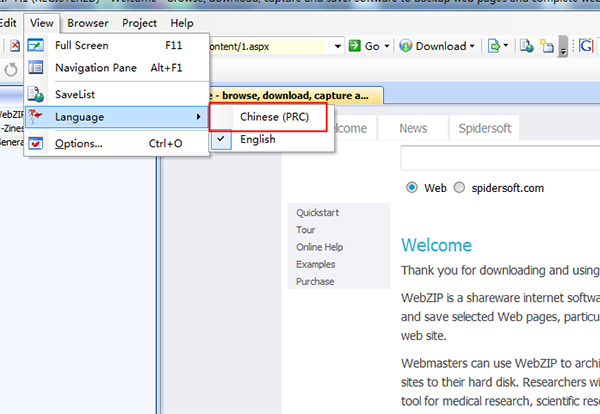The height and width of the screenshot is (414, 600).
Task: Select the Web radio button
Action: (411, 187)
